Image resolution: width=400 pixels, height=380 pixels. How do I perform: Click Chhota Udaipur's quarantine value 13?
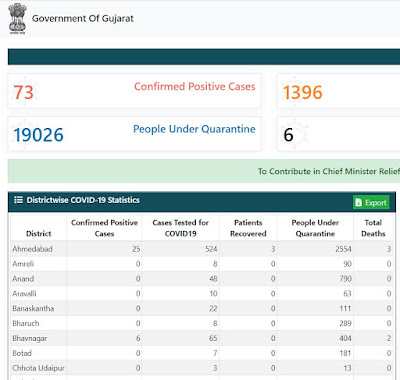tap(348, 368)
